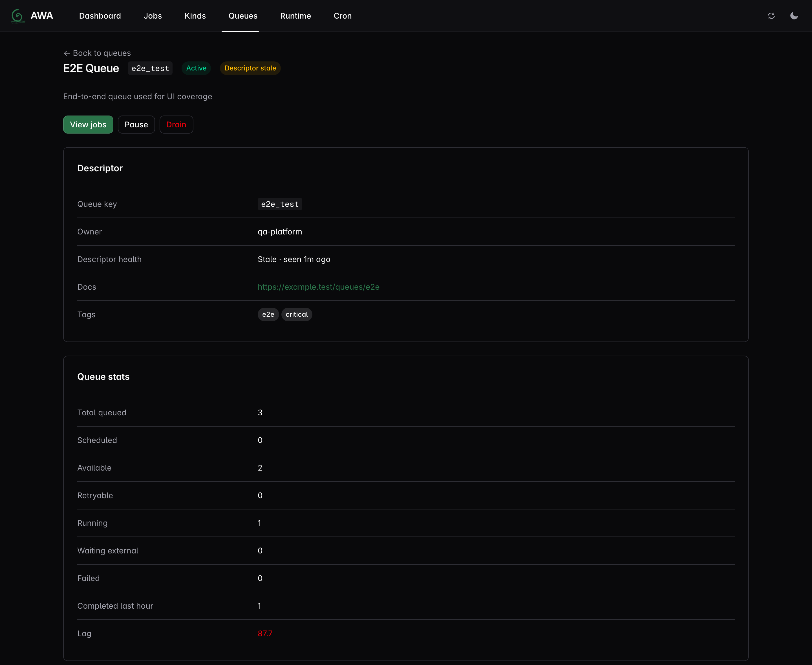Click the Waiting external label
The width and height of the screenshot is (812, 665).
coord(108,551)
